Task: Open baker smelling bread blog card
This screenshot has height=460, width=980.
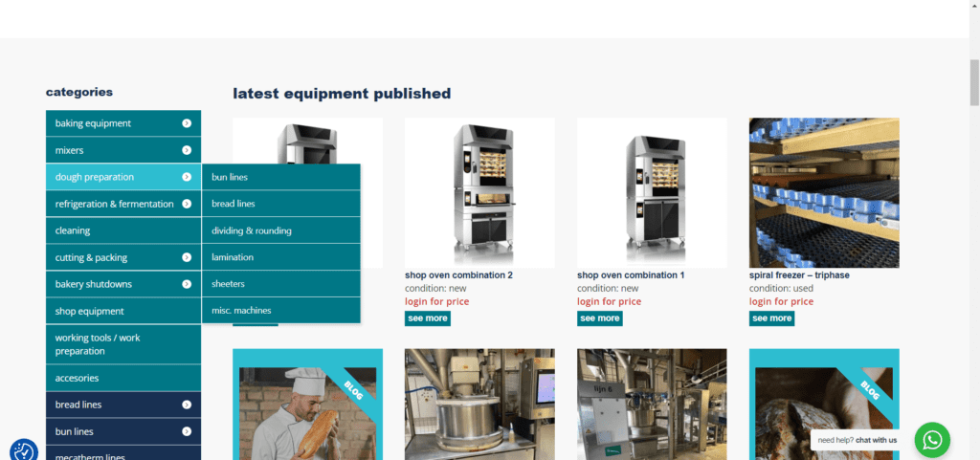Action: tap(307, 405)
